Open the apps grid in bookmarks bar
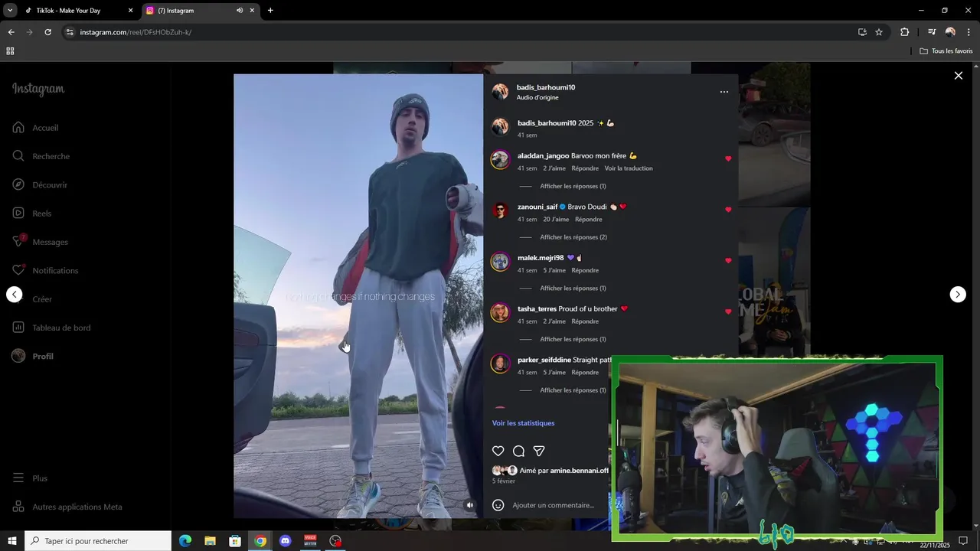The image size is (980, 551). (x=10, y=51)
